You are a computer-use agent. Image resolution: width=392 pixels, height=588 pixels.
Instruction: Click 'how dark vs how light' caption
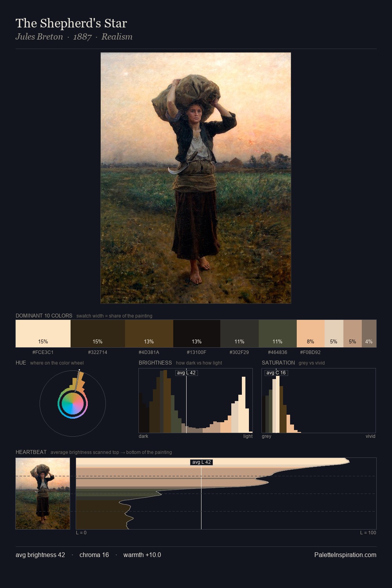point(199,363)
